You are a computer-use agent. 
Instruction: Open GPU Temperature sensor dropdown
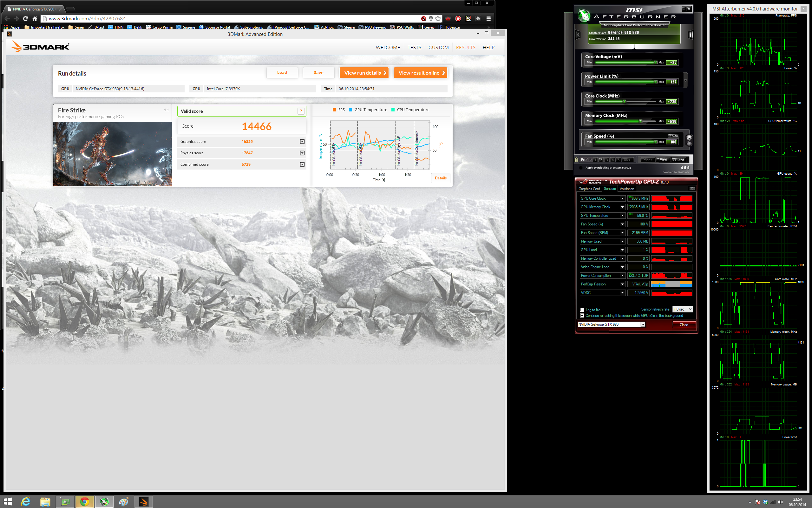tap(622, 216)
